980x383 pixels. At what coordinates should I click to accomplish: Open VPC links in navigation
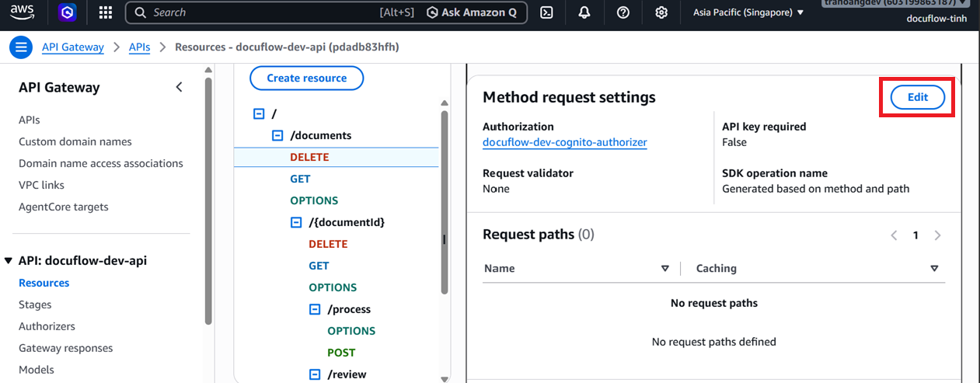[x=42, y=185]
